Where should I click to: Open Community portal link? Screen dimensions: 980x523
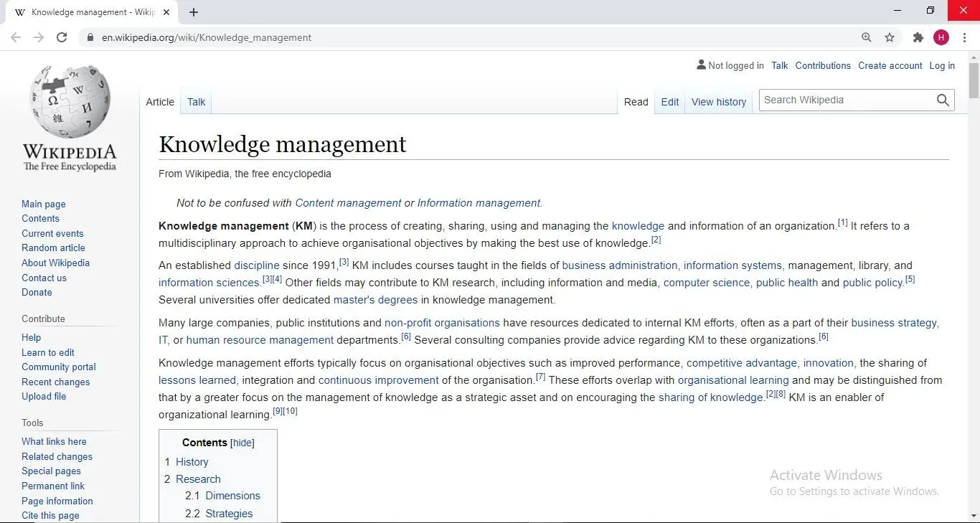point(59,367)
